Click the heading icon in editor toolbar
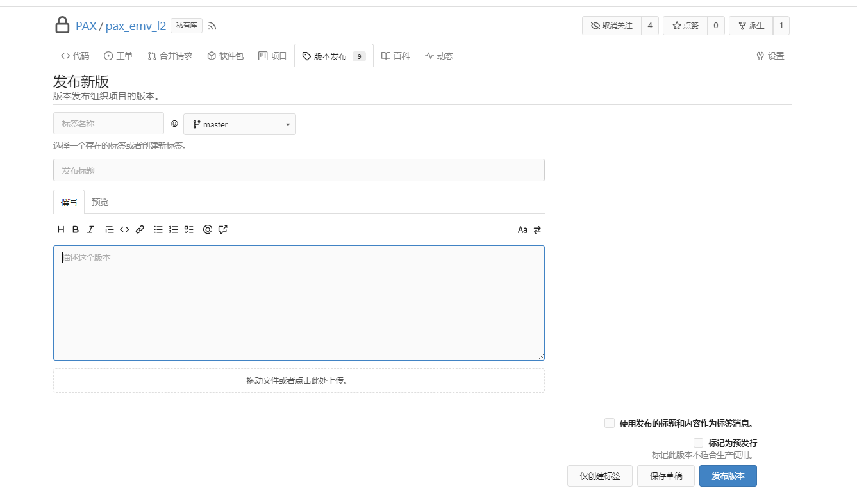The image size is (857, 504). [61, 229]
